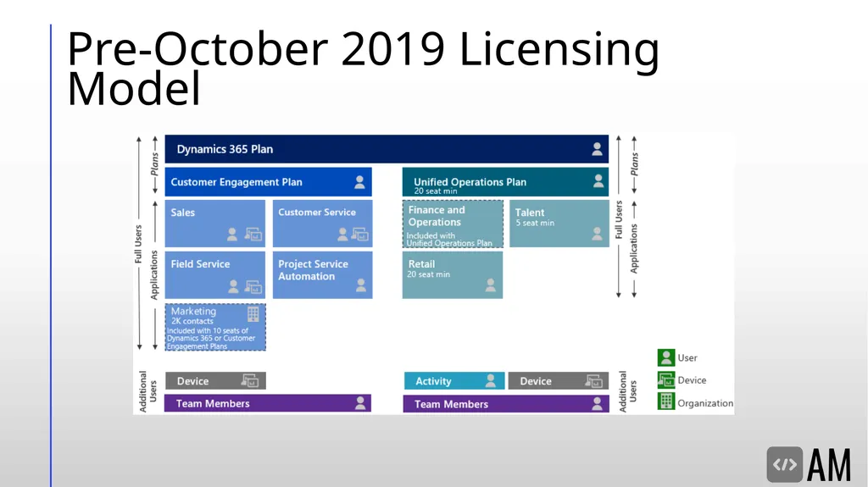Click device icon in Customer Service tile
The width and height of the screenshot is (868, 487).
tap(359, 235)
